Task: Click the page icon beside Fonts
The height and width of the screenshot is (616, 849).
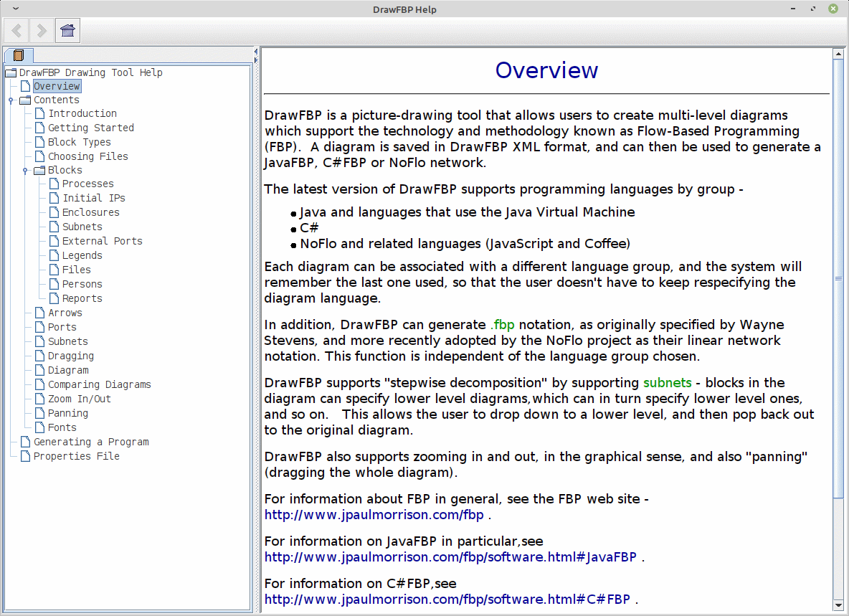Action: pyautogui.click(x=40, y=427)
